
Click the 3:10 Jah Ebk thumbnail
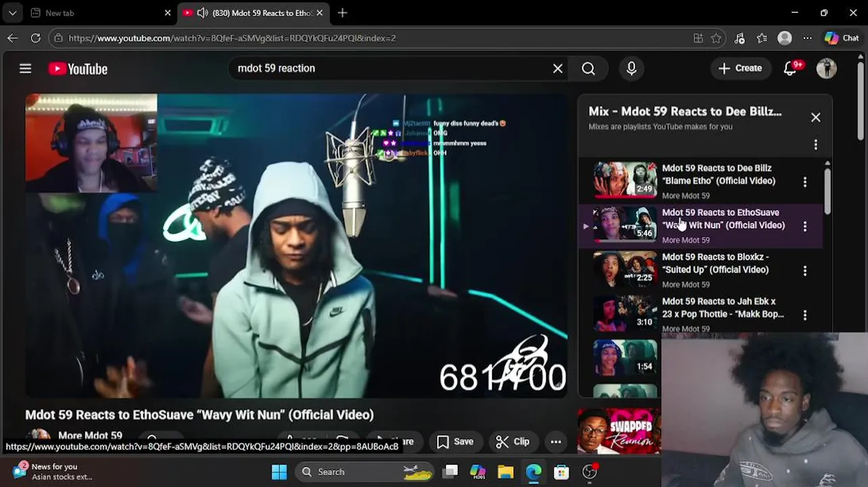click(625, 313)
